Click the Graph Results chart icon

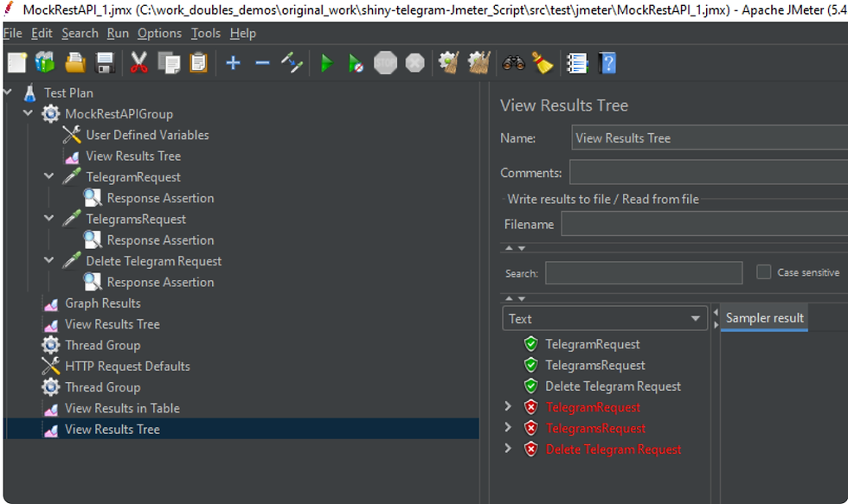[51, 304]
